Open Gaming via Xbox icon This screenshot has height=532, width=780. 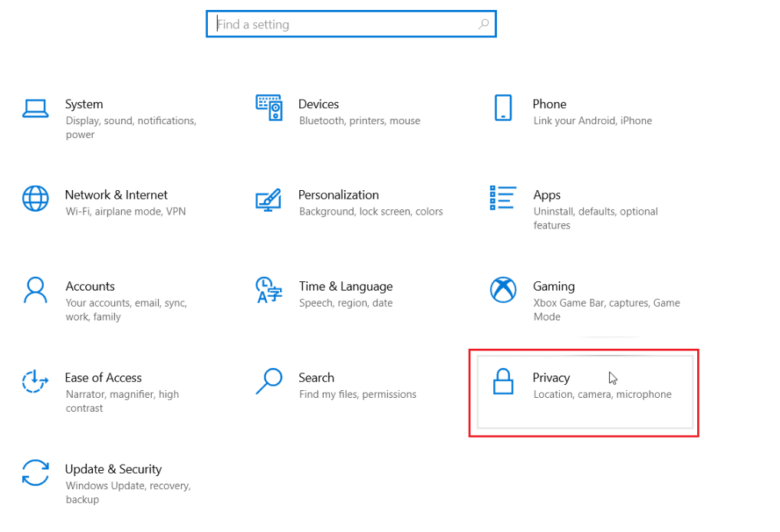[x=503, y=291]
